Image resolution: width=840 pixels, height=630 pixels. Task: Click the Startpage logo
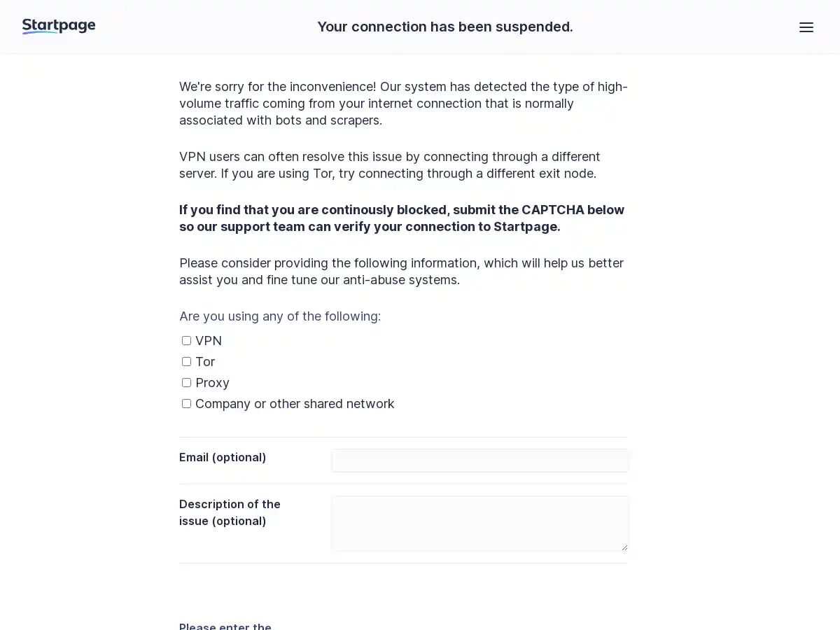tap(59, 27)
